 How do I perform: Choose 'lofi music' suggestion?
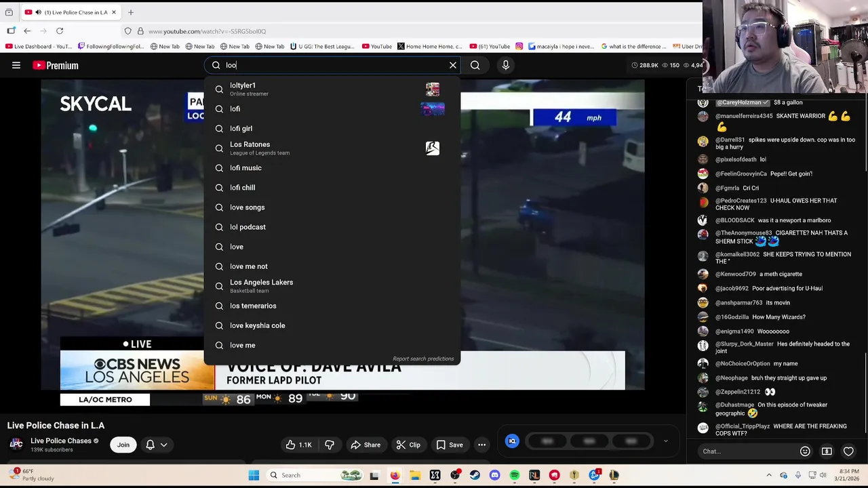(x=332, y=167)
